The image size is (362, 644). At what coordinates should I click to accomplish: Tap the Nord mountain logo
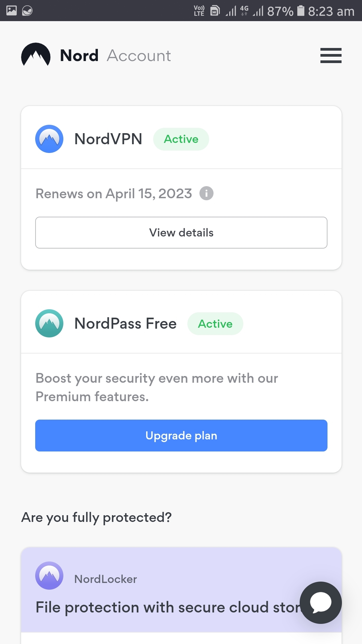(36, 55)
